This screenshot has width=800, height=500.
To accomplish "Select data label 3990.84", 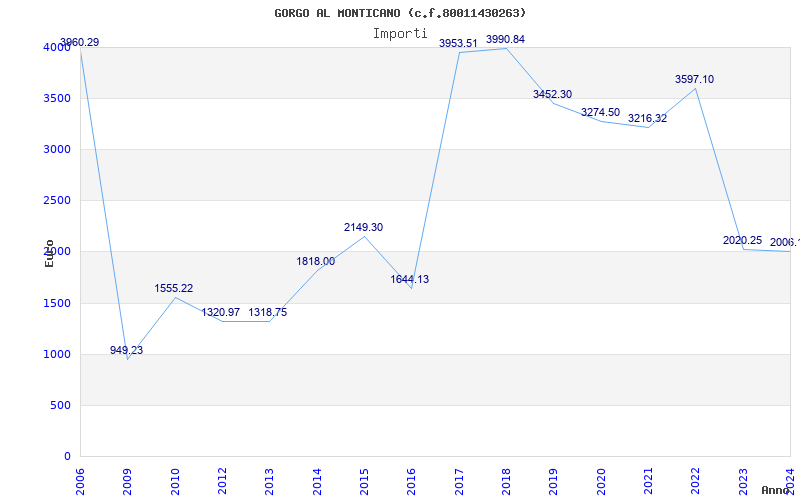I will [x=506, y=39].
